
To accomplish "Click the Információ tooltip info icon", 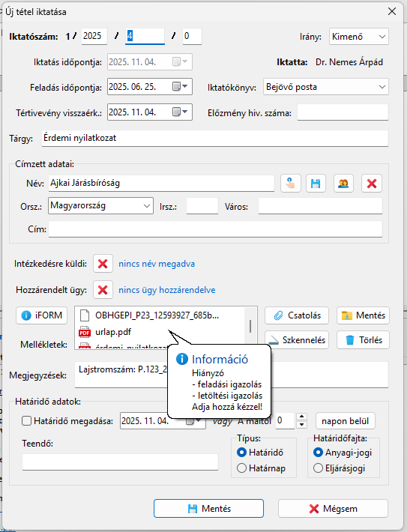I will pos(182,359).
